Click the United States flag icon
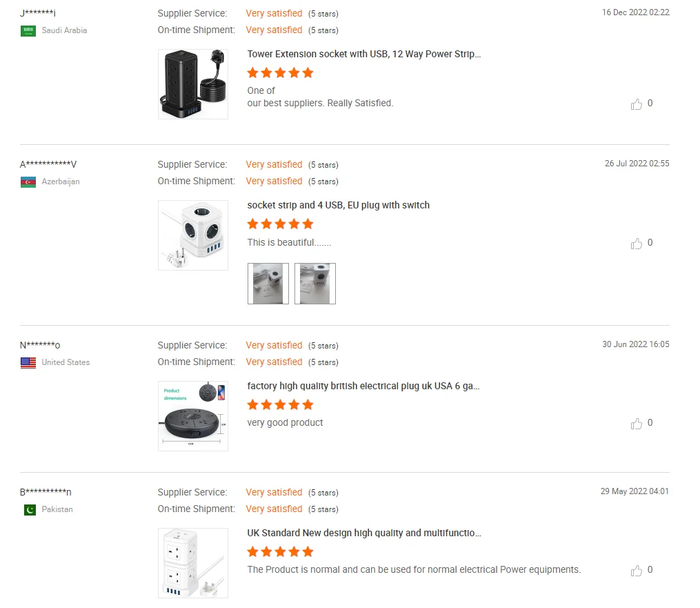The width and height of the screenshot is (700, 608). 28,363
